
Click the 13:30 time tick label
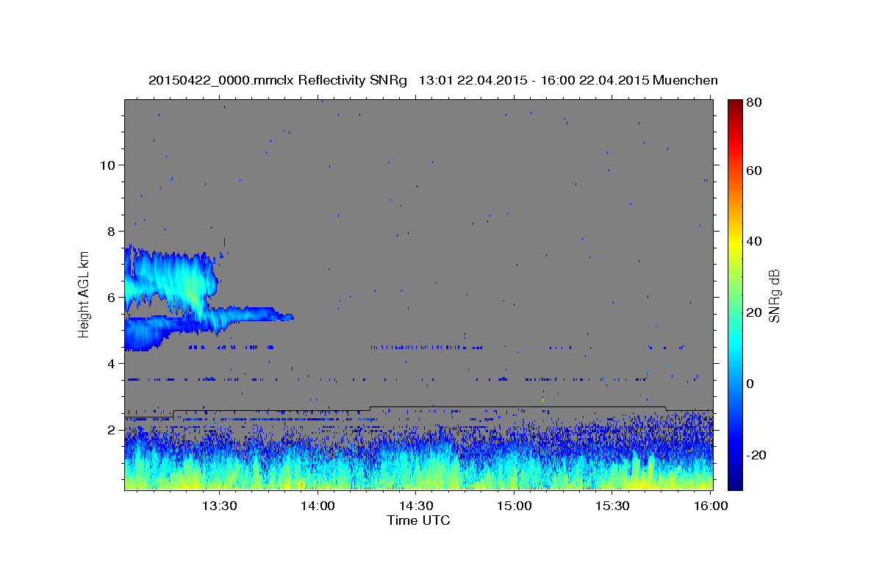coord(219,506)
